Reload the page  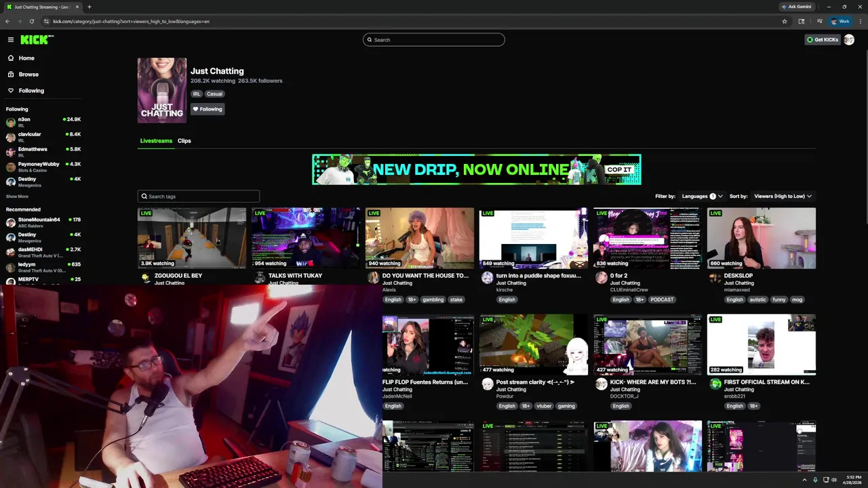tap(32, 21)
